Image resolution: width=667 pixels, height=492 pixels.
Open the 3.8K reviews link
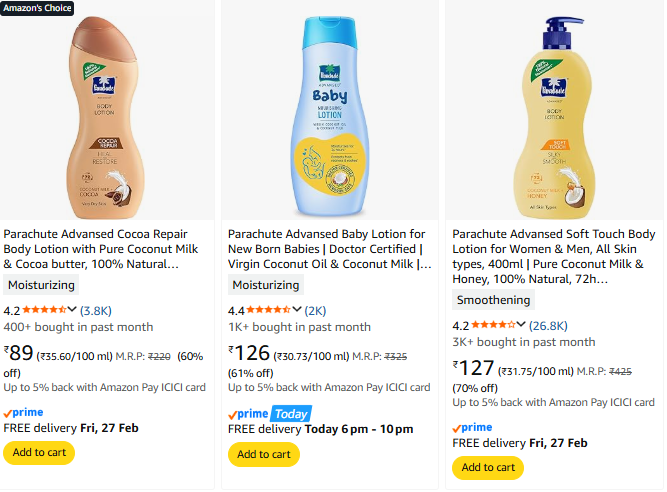[96, 310]
